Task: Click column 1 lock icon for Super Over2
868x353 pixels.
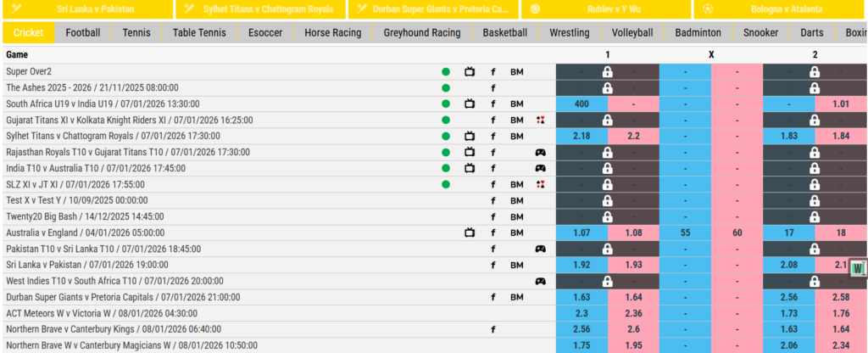Action: (607, 71)
